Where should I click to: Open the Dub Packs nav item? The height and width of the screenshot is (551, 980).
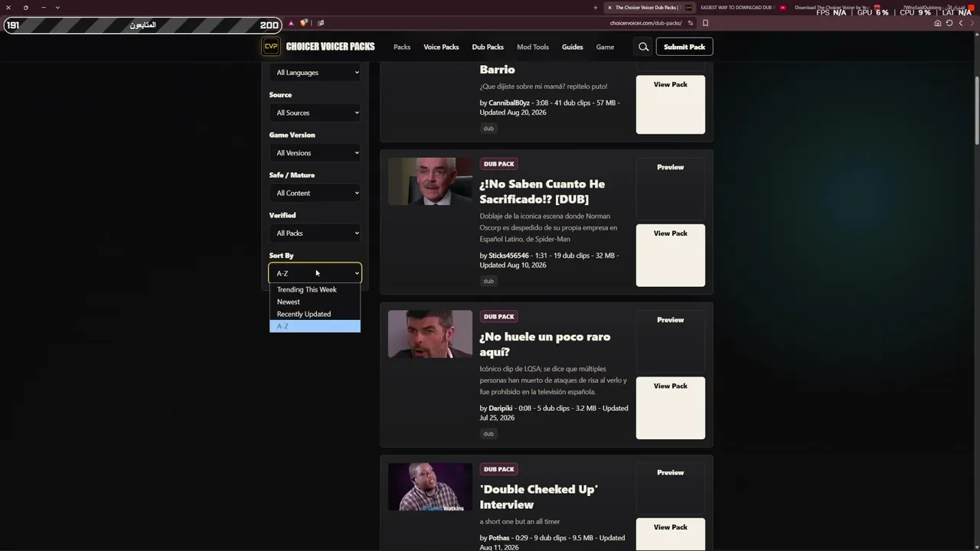pos(488,47)
